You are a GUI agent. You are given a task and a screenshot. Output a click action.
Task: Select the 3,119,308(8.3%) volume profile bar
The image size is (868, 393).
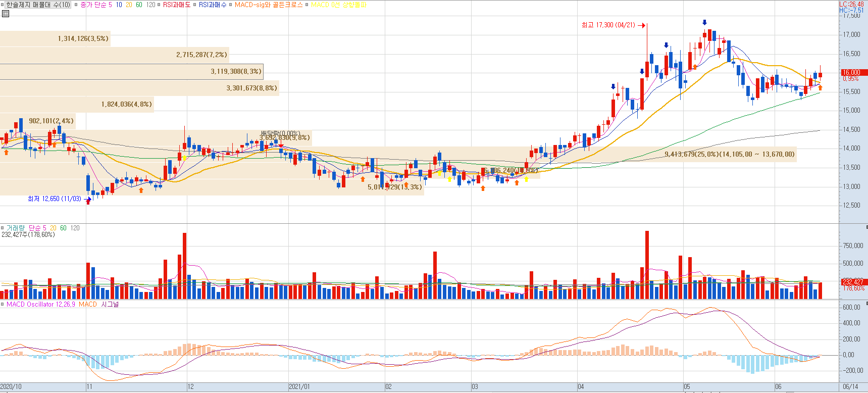click(x=132, y=71)
